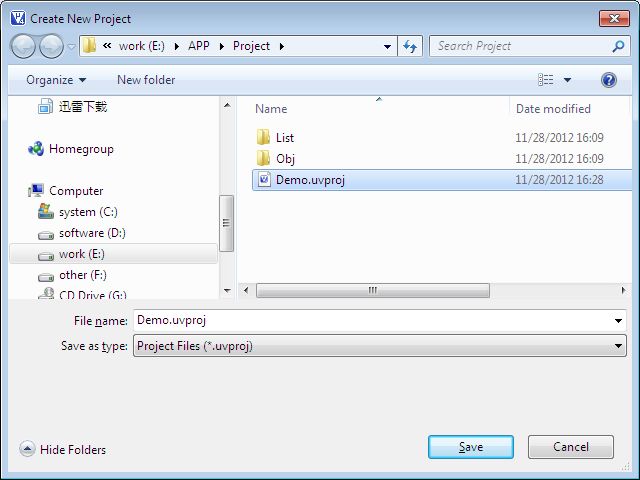Click the Save button

(471, 447)
